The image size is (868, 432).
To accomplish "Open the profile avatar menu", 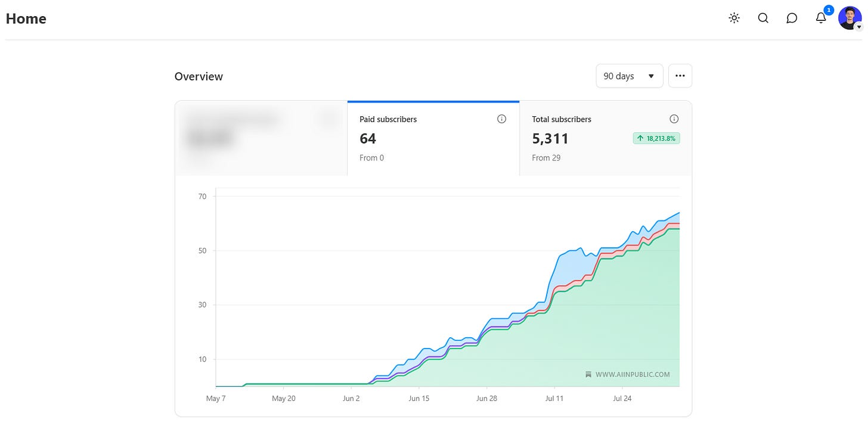I will point(850,18).
